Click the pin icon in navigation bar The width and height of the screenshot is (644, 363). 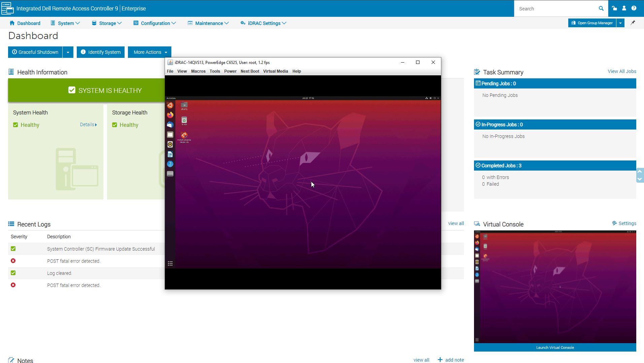(633, 23)
